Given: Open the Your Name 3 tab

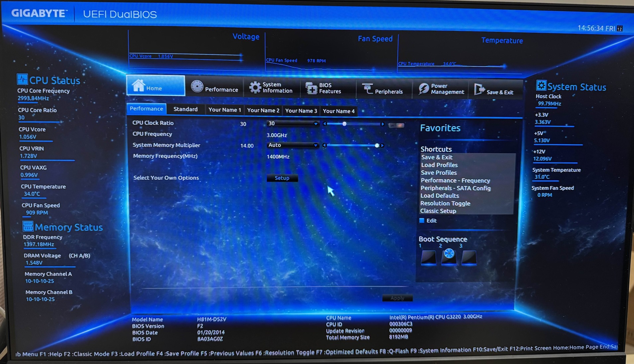Looking at the screenshot, I should coord(301,111).
